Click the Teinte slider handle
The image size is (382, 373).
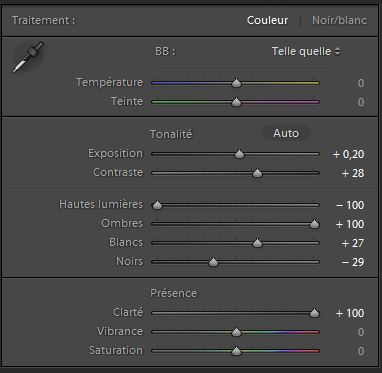pos(236,102)
